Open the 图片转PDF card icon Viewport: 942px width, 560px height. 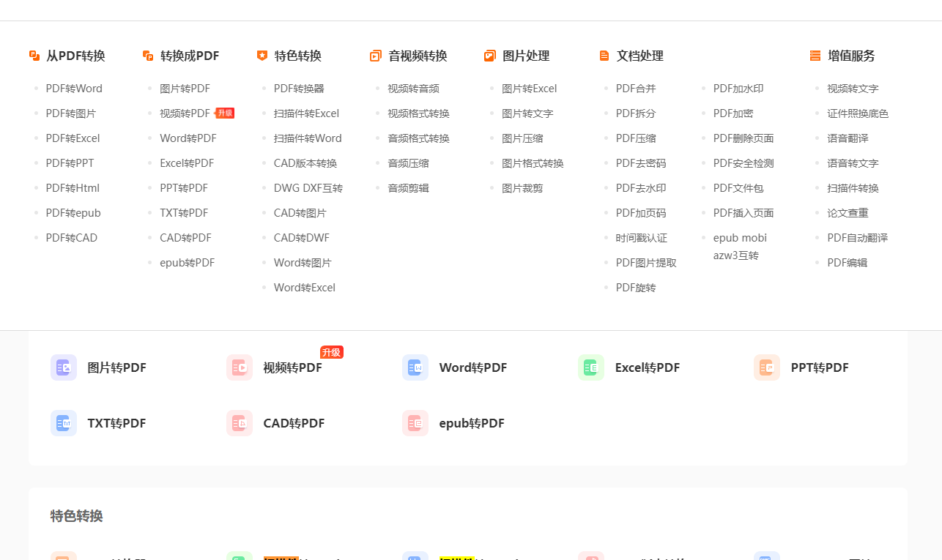64,367
